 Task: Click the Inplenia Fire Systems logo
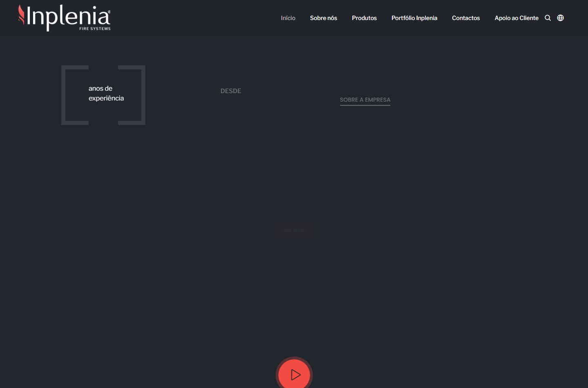(64, 18)
